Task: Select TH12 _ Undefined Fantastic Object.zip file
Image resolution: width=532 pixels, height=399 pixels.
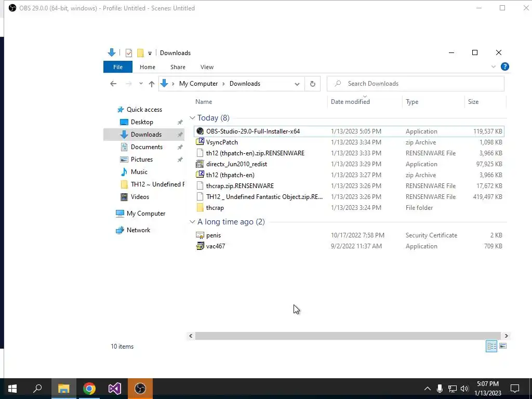Action: tap(264, 197)
